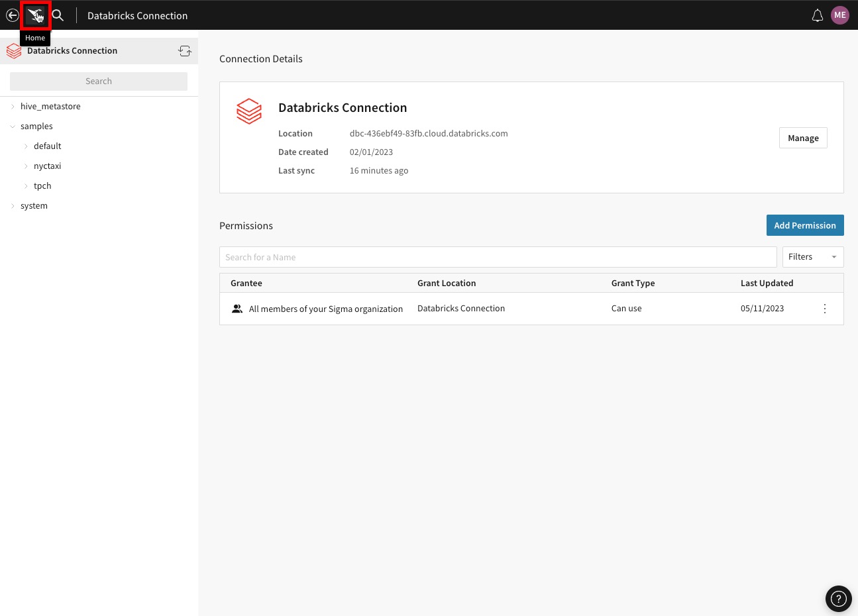Screen dimensions: 858x616
Task: Click the 16 minutes ago sync value
Action: coord(379,171)
